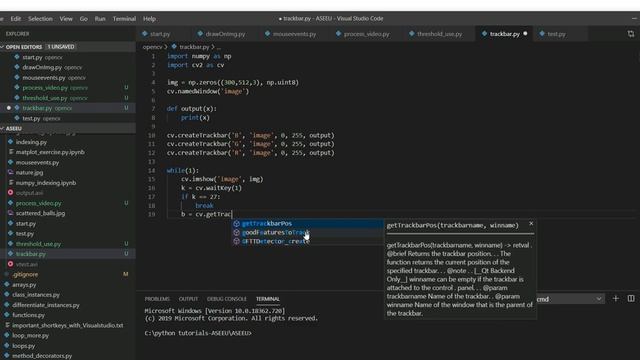Click the notebook icon beside numpy_indexing.ipynb
640x360 pixels.
tap(11, 183)
